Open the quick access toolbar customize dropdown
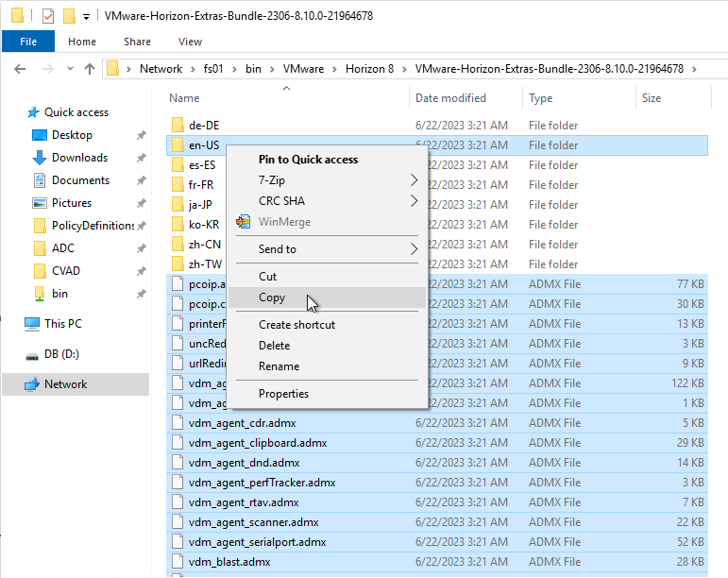The image size is (728, 578). point(86,17)
